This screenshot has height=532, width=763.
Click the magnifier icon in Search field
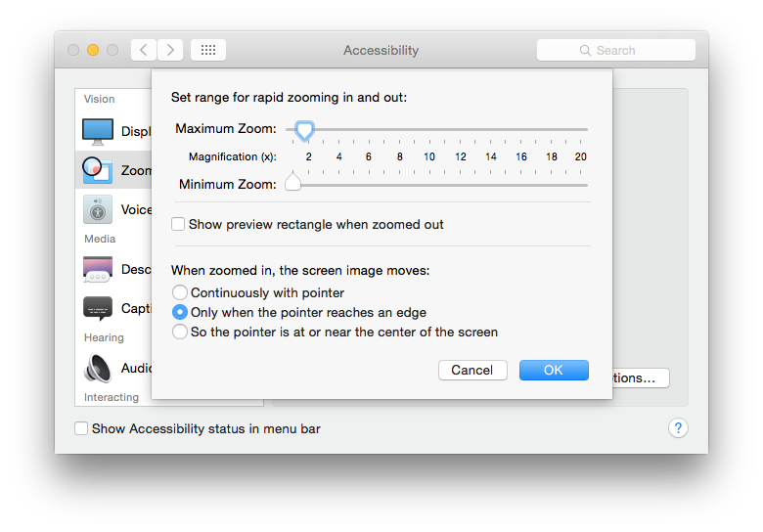click(x=585, y=51)
